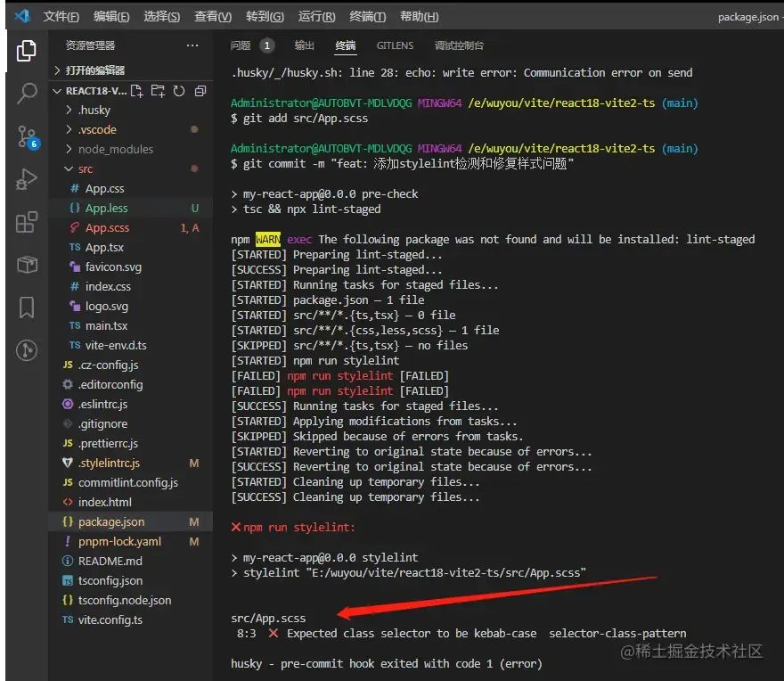
Task: Open .editorconfig file
Action: [x=131, y=385]
